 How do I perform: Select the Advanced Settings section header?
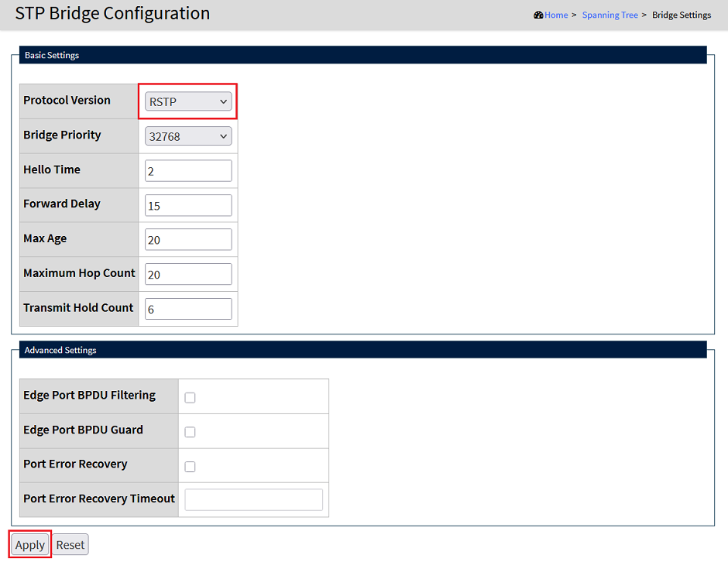pos(60,350)
